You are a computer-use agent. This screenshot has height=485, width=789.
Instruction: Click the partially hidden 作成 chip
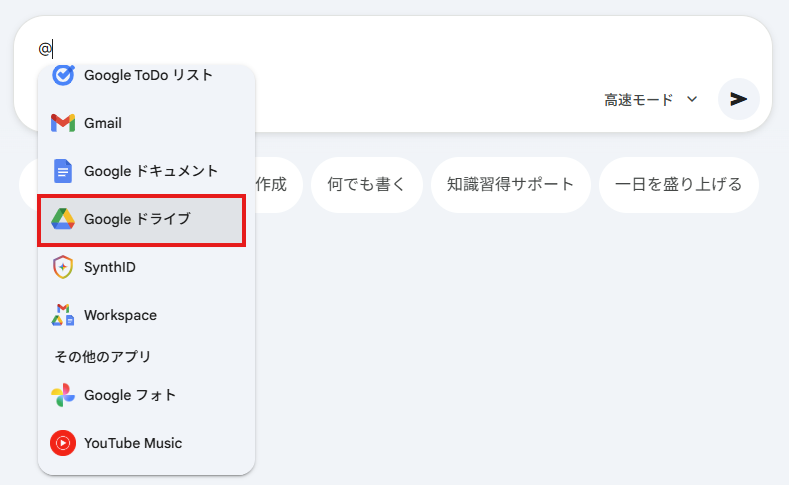pos(275,184)
